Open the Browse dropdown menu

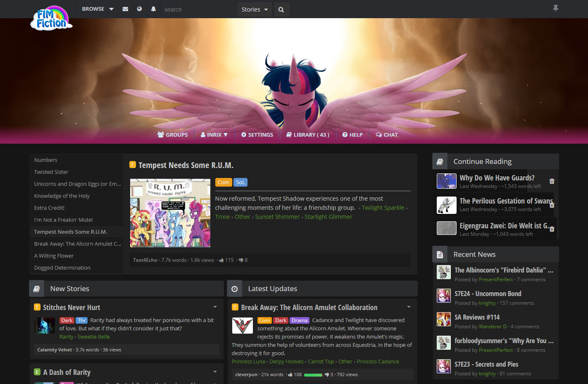click(98, 9)
